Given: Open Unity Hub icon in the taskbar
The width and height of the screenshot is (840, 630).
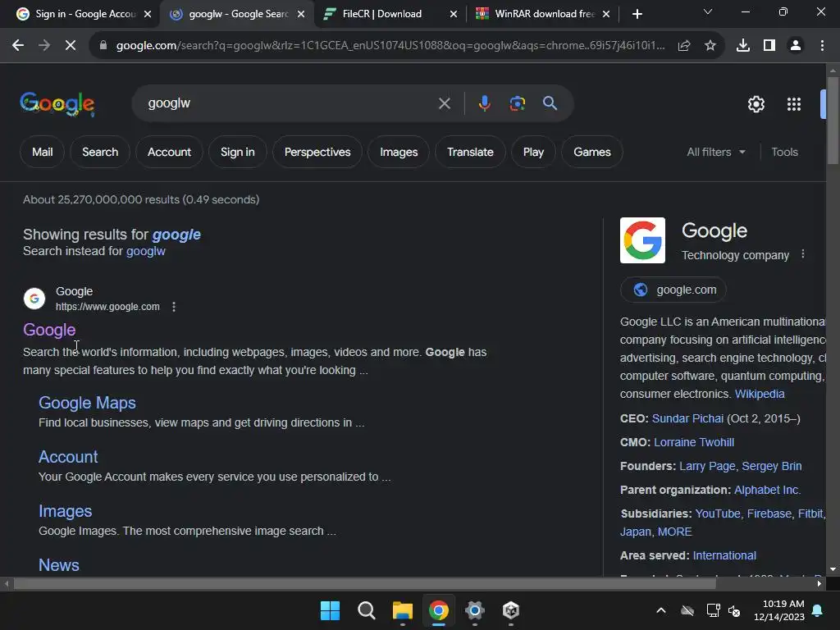Looking at the screenshot, I should point(510,610).
